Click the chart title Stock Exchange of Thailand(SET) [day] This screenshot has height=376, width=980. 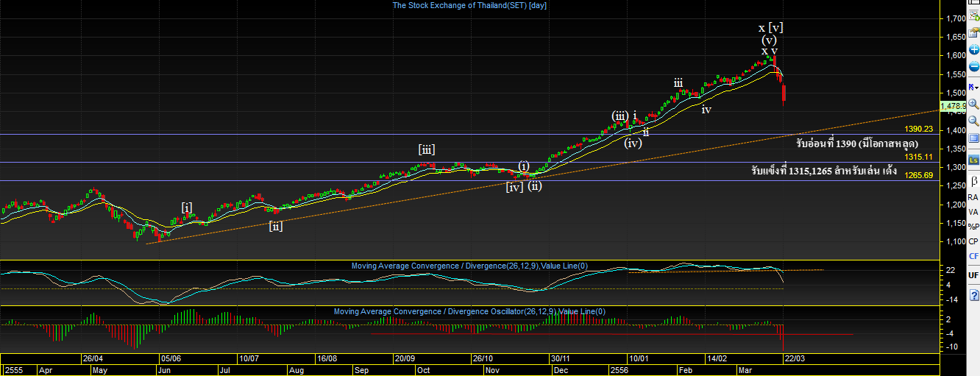point(469,5)
